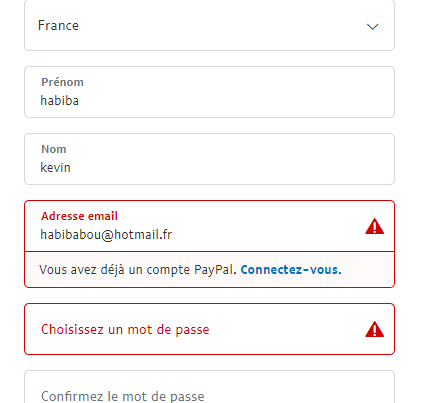Image resolution: width=423 pixels, height=403 pixels.
Task: Click the Vous avez déjà un compte PayPal message
Action: click(x=138, y=269)
